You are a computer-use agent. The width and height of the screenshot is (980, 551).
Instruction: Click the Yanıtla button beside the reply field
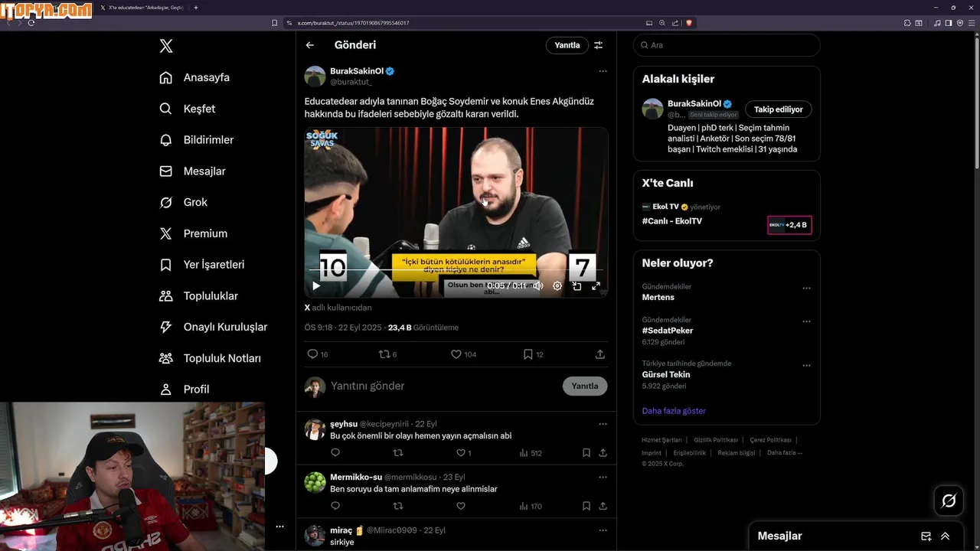pos(585,386)
